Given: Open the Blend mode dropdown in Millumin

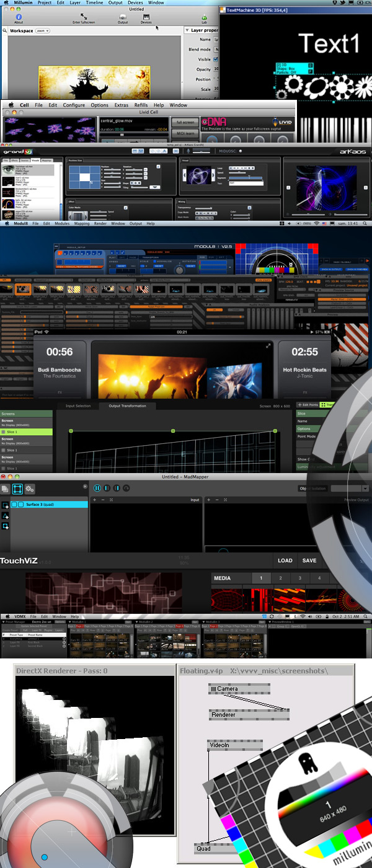Looking at the screenshot, I should [216, 49].
